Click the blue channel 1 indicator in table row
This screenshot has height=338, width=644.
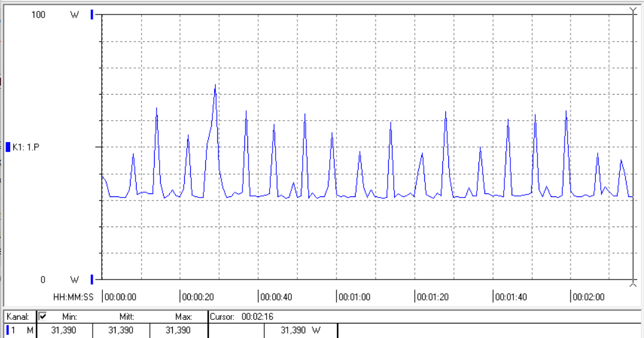tap(7, 330)
